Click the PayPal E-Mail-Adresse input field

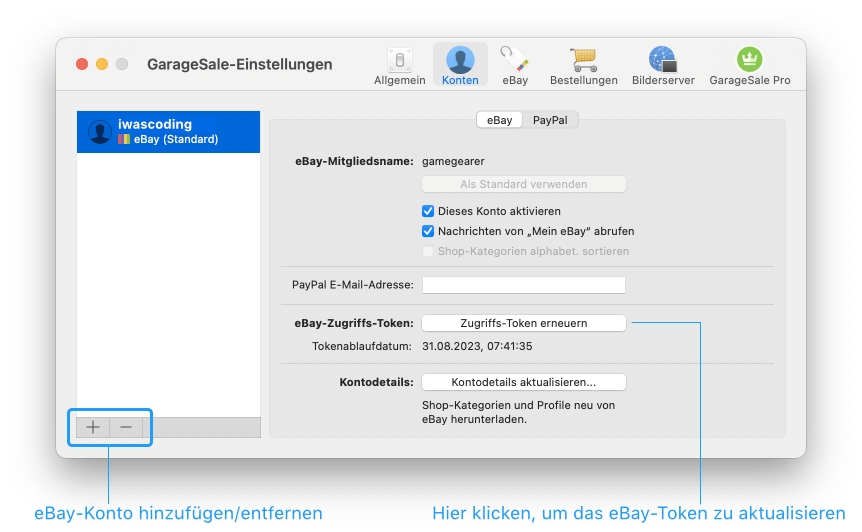coord(524,285)
